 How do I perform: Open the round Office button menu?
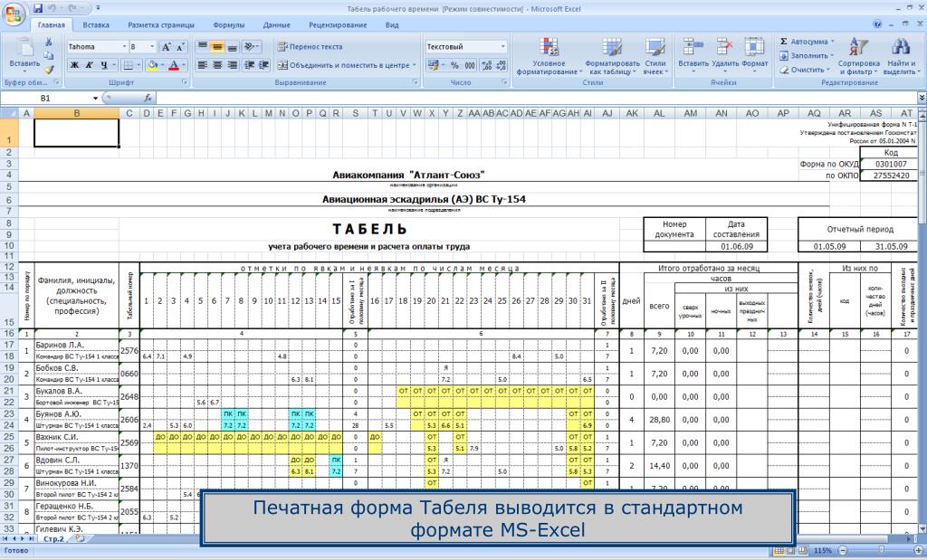(13, 13)
